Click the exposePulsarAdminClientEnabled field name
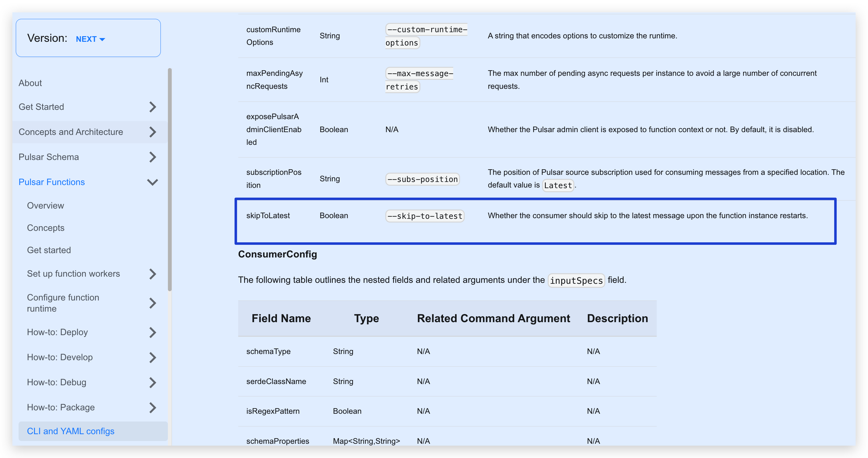This screenshot has height=458, width=868. click(x=274, y=130)
